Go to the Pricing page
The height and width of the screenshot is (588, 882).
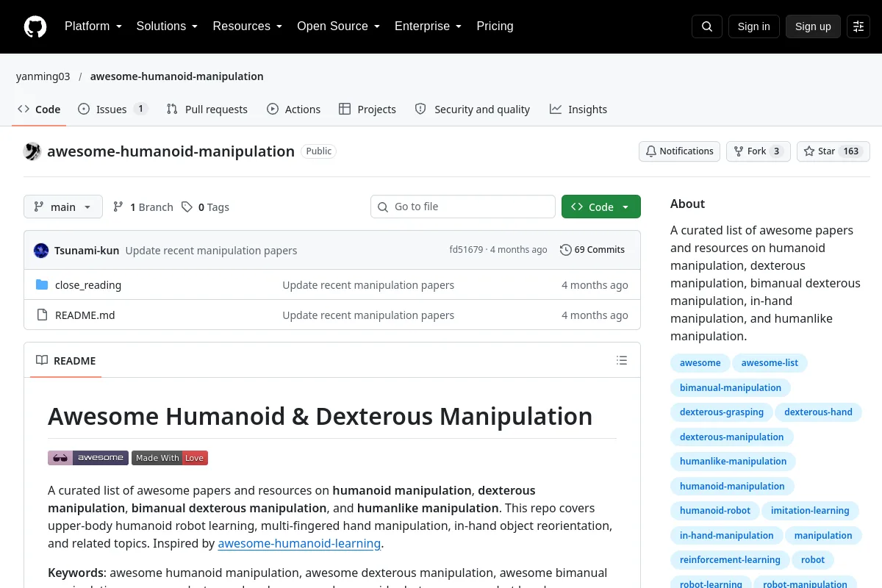(495, 26)
